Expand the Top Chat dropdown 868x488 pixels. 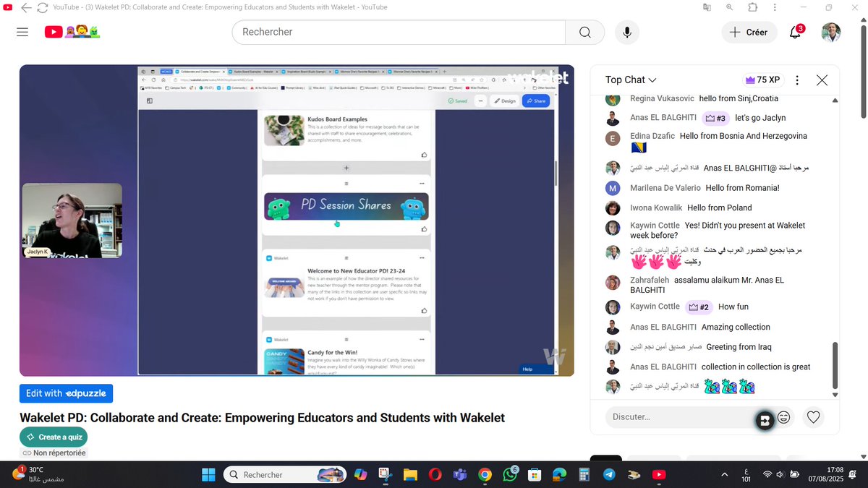631,80
